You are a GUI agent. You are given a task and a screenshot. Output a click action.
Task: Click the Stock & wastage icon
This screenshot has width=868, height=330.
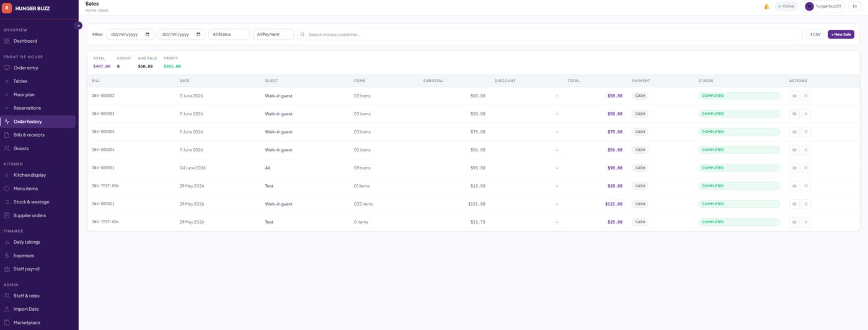coord(7,202)
